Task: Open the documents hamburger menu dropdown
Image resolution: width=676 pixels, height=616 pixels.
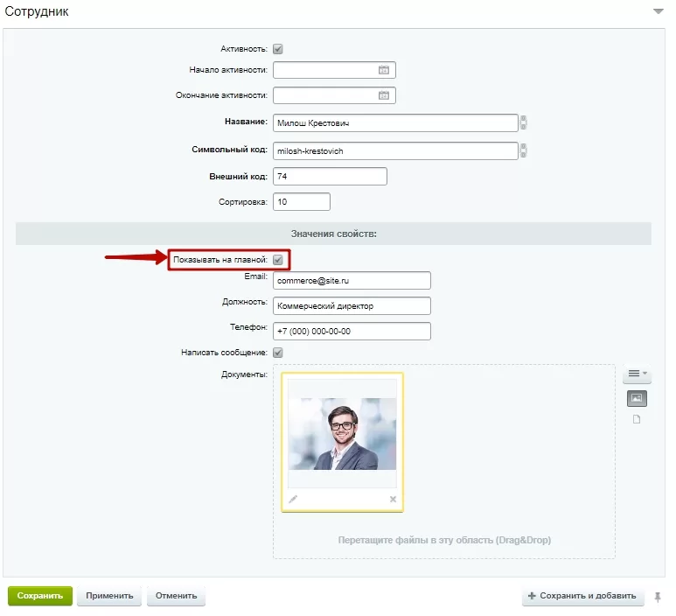Action: pyautogui.click(x=637, y=374)
